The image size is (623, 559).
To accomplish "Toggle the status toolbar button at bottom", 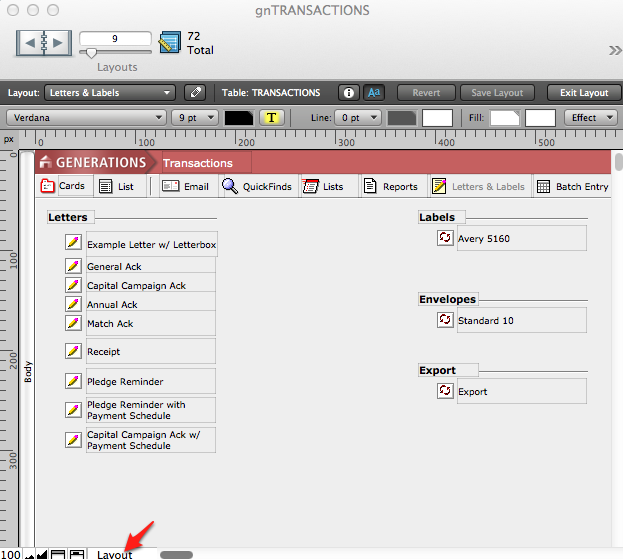I will [x=76, y=554].
